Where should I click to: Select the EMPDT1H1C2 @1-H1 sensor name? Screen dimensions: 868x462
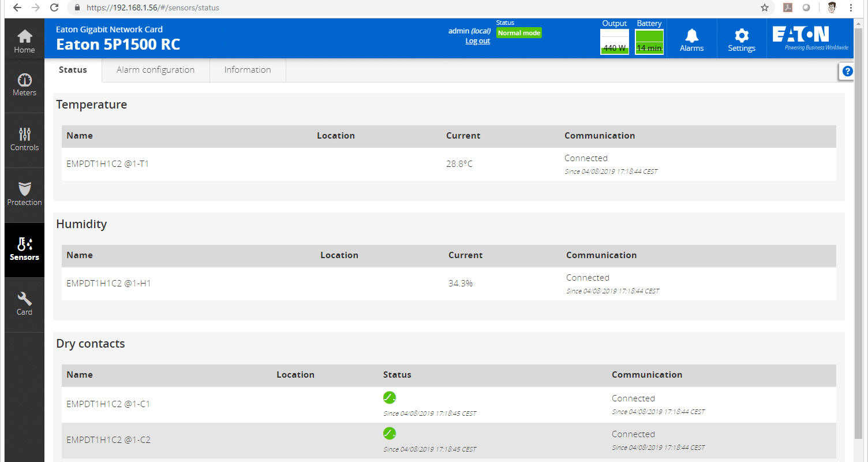pyautogui.click(x=108, y=284)
